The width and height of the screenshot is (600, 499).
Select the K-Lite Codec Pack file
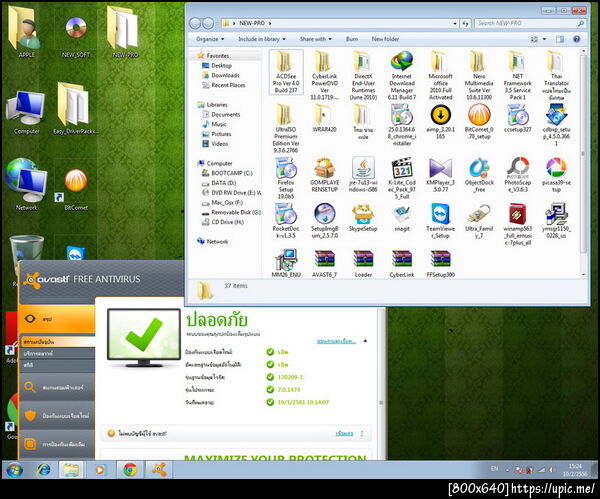click(401, 178)
